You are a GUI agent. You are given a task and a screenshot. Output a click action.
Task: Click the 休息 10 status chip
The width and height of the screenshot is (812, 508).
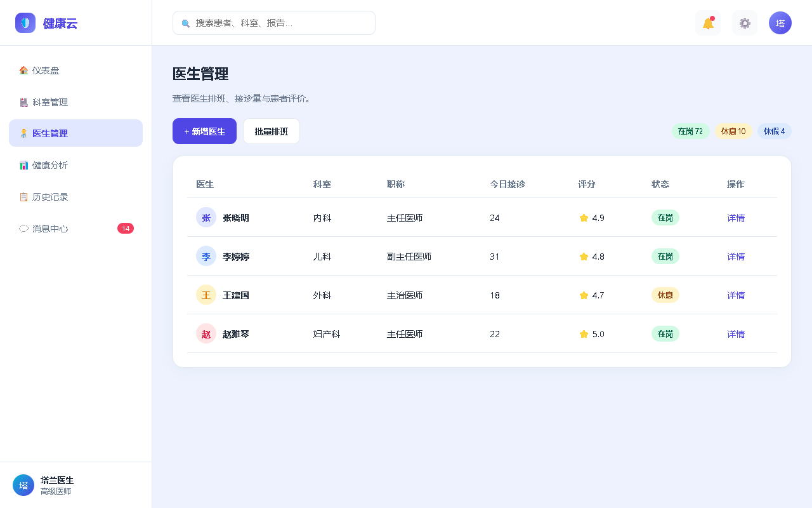733,131
